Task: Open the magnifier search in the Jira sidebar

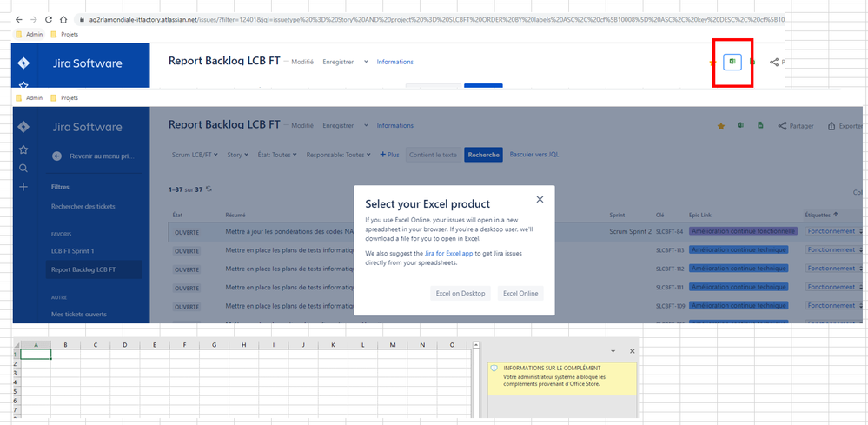Action: tap(23, 169)
